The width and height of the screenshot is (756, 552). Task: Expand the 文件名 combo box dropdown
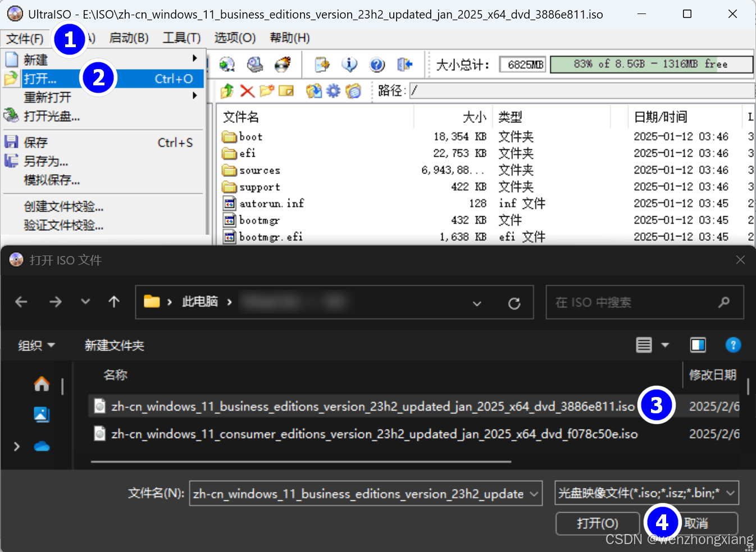click(x=534, y=494)
